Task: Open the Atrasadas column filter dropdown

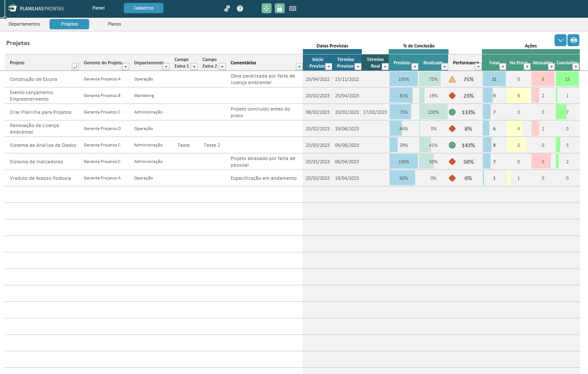Action: click(x=551, y=67)
